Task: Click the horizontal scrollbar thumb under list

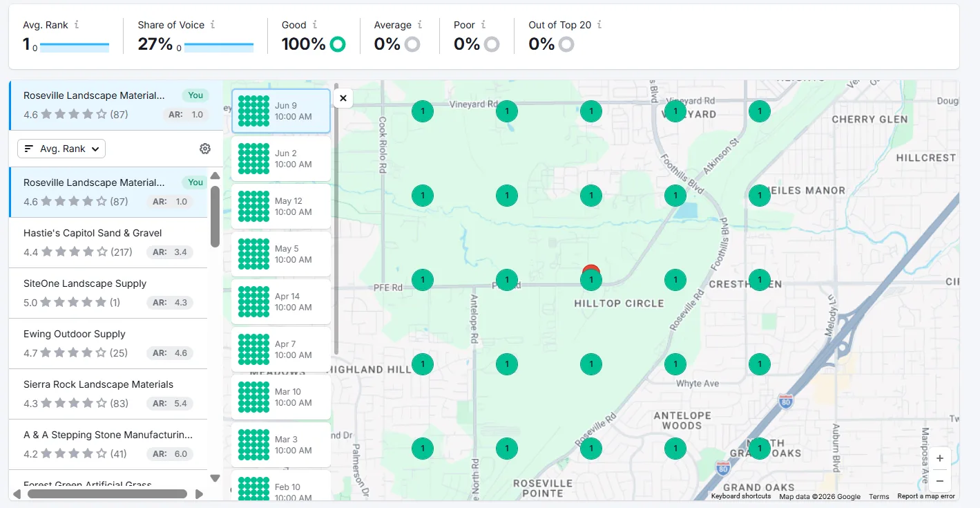Action: (107, 494)
